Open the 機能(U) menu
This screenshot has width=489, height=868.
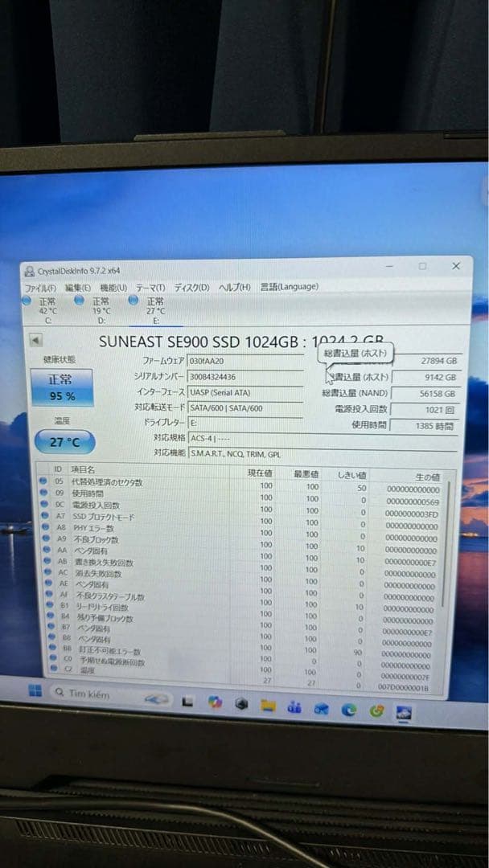coord(113,288)
